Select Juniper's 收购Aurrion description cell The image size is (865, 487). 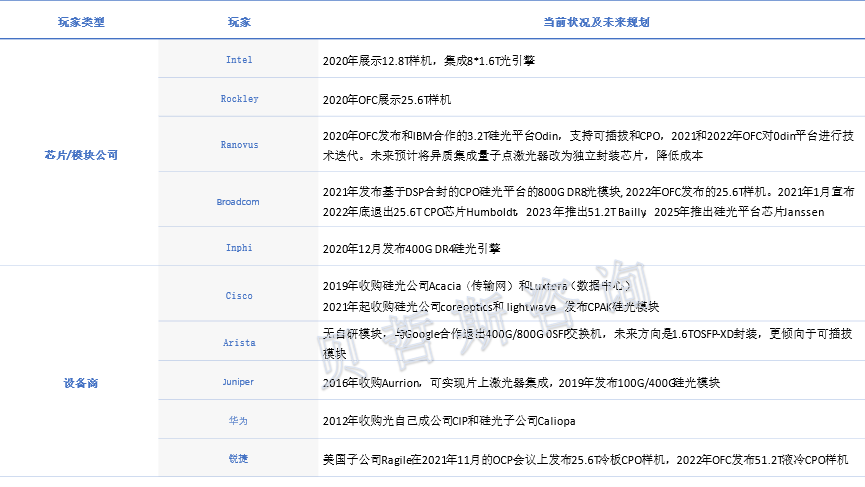pyautogui.click(x=520, y=383)
